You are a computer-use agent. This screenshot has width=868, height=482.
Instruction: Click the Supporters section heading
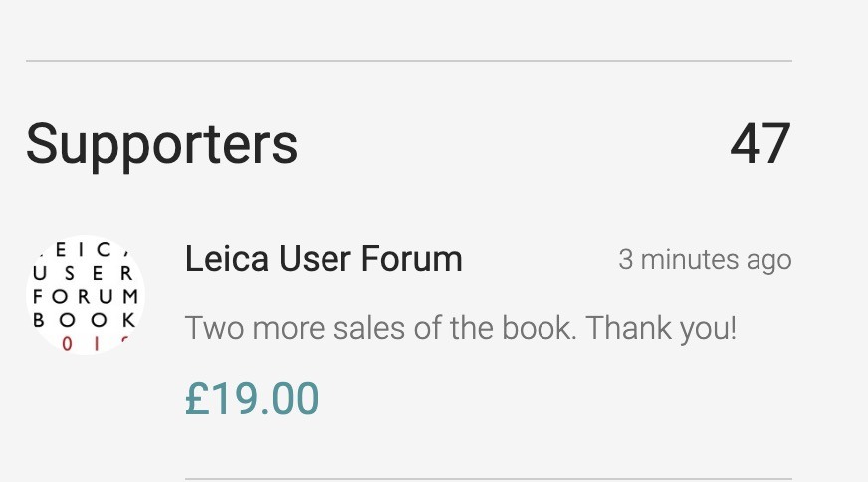point(161,144)
